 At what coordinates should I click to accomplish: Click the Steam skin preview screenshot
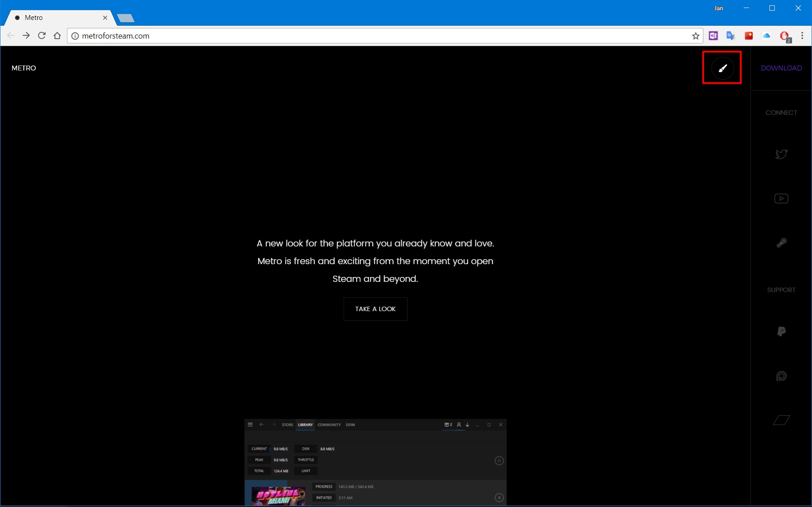[375, 462]
